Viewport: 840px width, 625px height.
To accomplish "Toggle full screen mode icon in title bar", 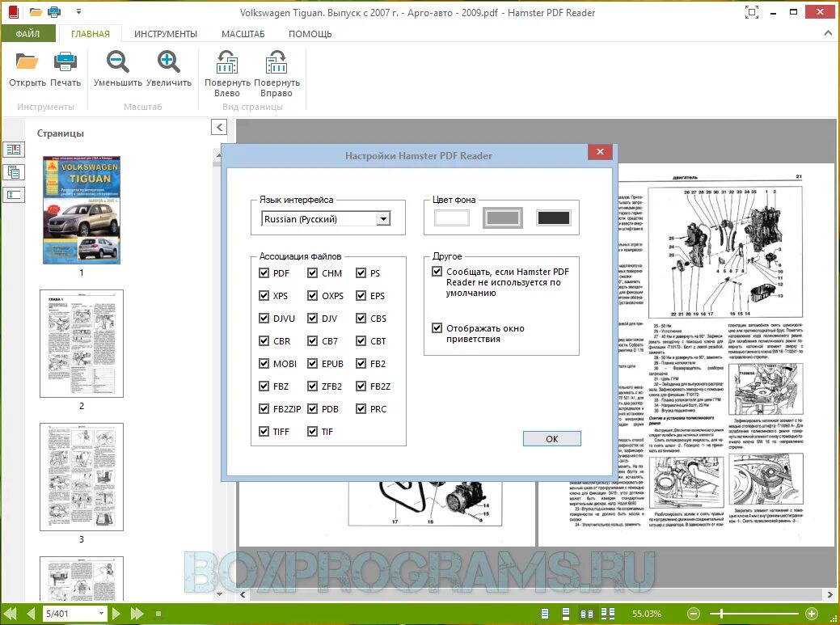I will pyautogui.click(x=752, y=12).
